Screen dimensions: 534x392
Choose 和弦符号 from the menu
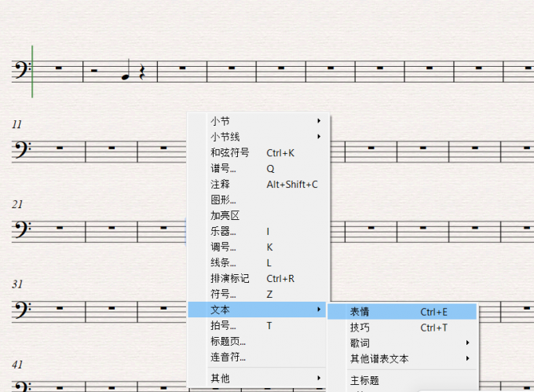[258, 152]
